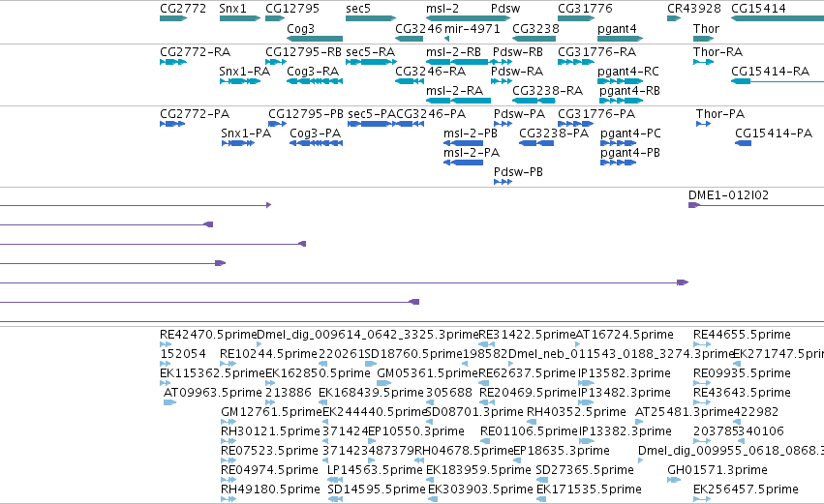Select the Cog3-PA protein feature
This screenshot has height=504, width=824.
click(x=316, y=143)
